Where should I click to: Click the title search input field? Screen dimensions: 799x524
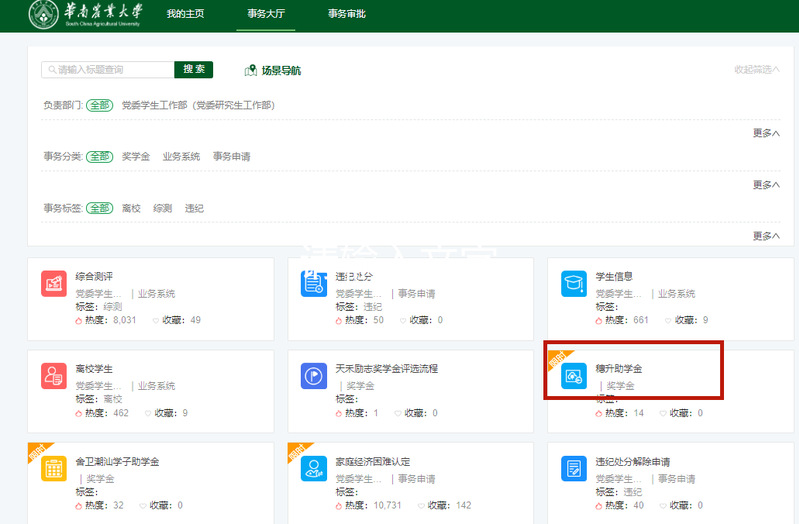coord(108,70)
